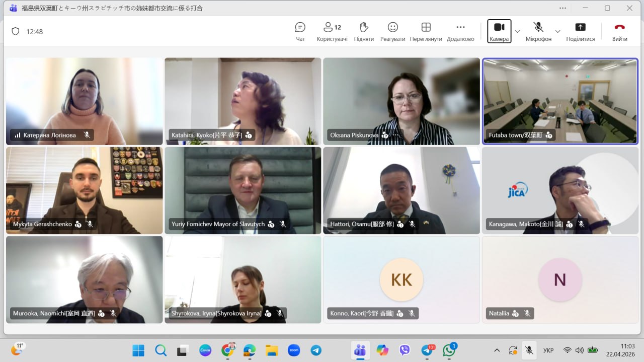Raise hand with Підняти button
The height and width of the screenshot is (362, 644).
(364, 31)
